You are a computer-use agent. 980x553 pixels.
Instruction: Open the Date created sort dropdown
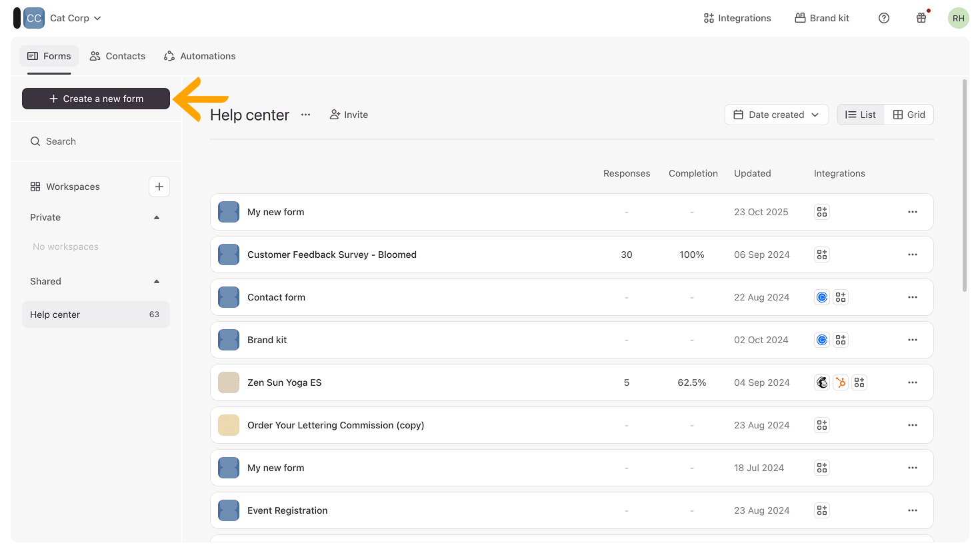pos(776,115)
